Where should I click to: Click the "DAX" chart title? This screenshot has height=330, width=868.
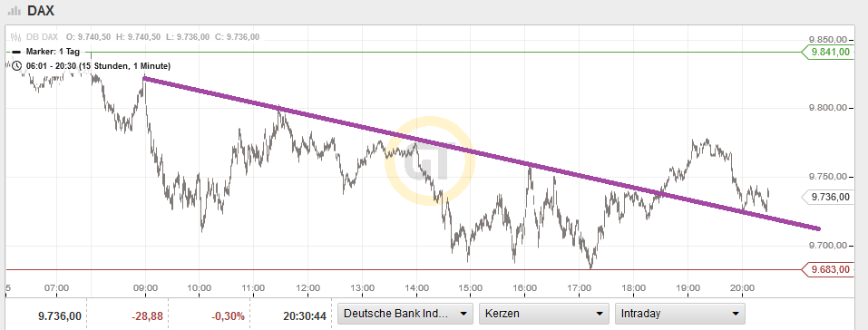41,11
